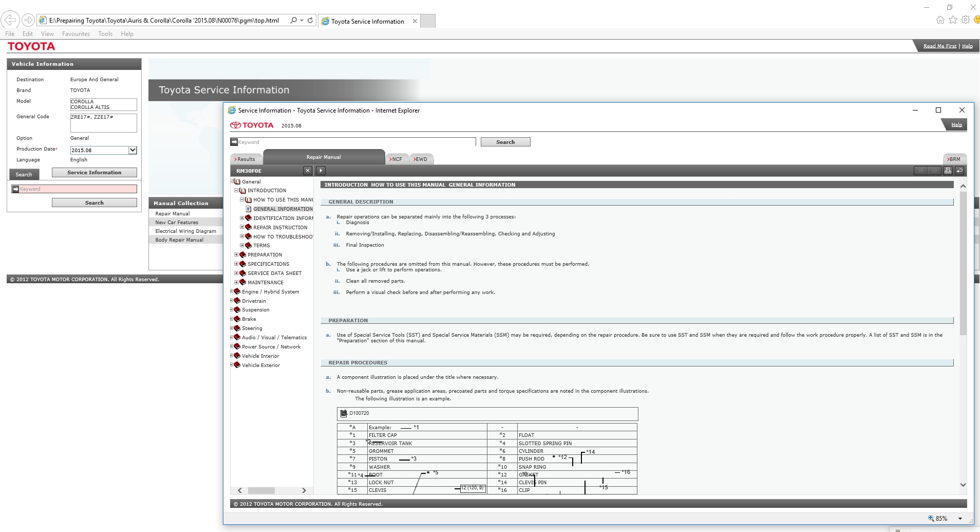Click the play arrow next to RM30F0E
The image size is (980, 532).
point(321,171)
